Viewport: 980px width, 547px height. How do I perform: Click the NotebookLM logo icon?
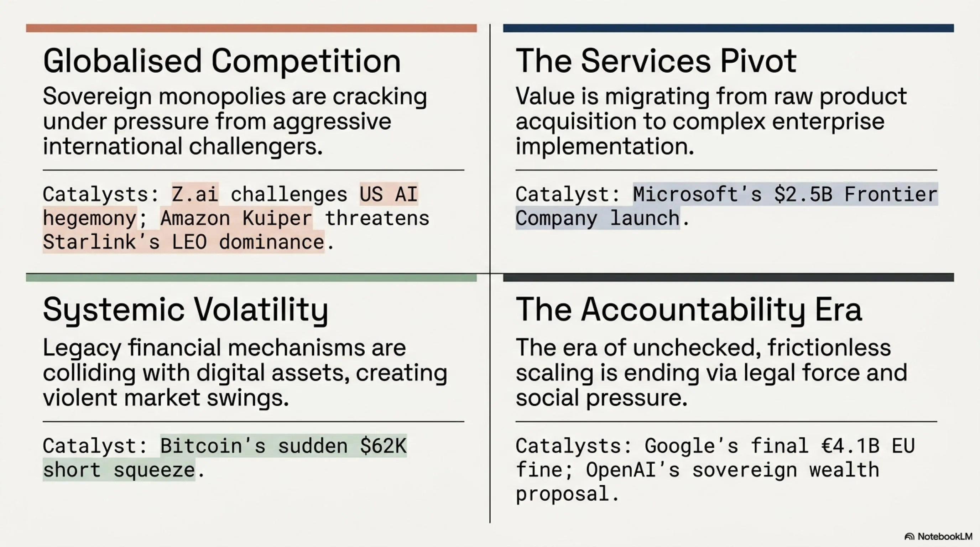909,537
